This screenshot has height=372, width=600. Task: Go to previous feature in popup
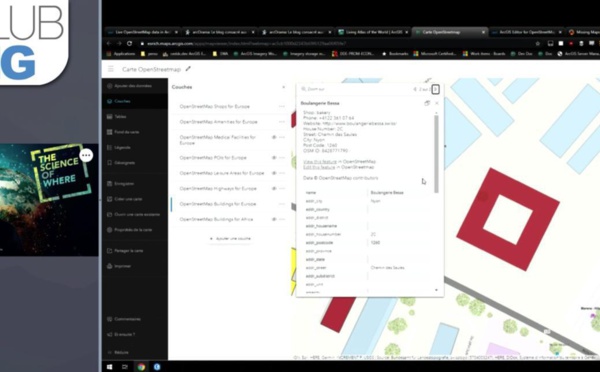pyautogui.click(x=415, y=89)
